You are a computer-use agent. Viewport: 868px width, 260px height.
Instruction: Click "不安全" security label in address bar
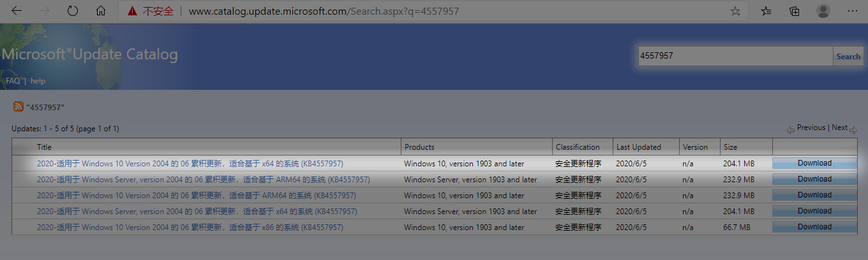(158, 11)
